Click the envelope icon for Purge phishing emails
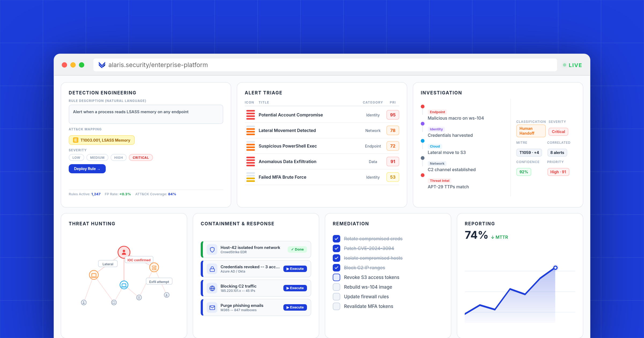 [212, 308]
